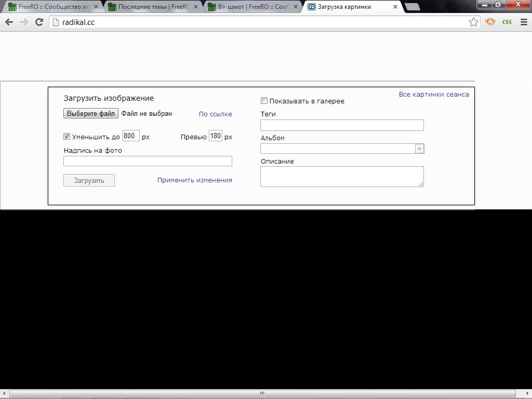The height and width of the screenshot is (399, 532).
Task: Click the 'Загрузить изображение' heading
Action: coord(109,98)
